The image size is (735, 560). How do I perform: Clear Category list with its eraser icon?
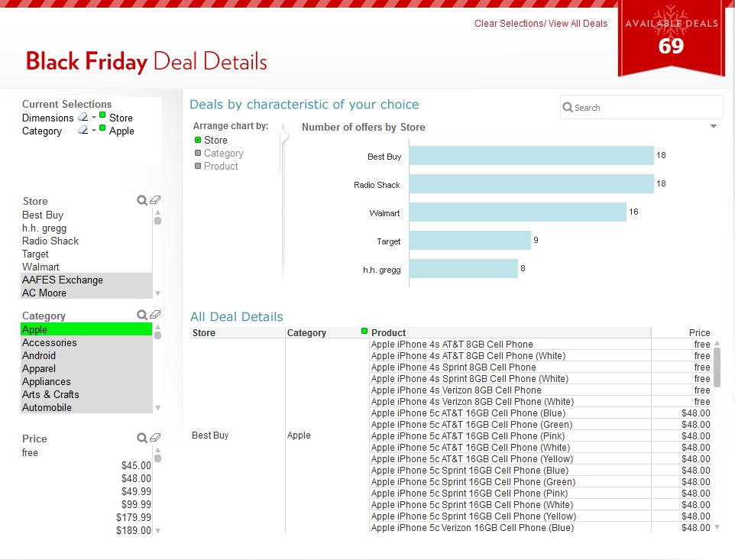tap(155, 315)
